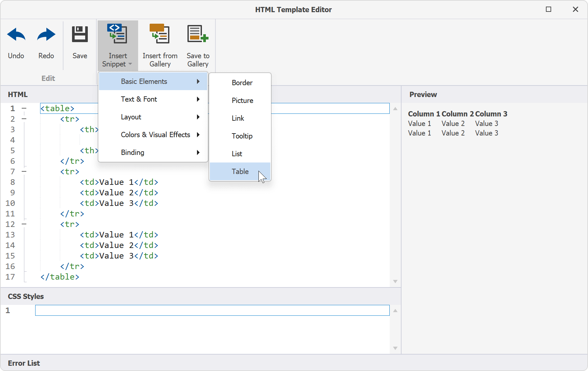588x371 pixels.
Task: Select Picture from Basic Elements
Action: point(242,101)
